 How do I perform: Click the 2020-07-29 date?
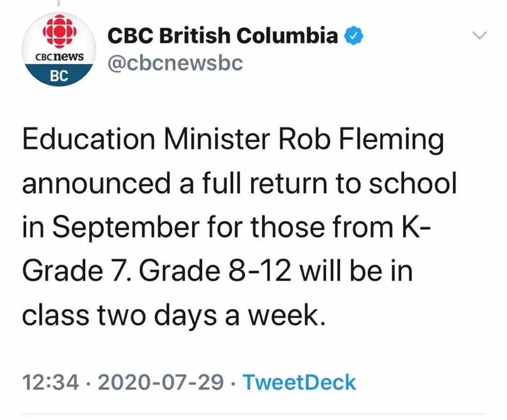point(161,382)
